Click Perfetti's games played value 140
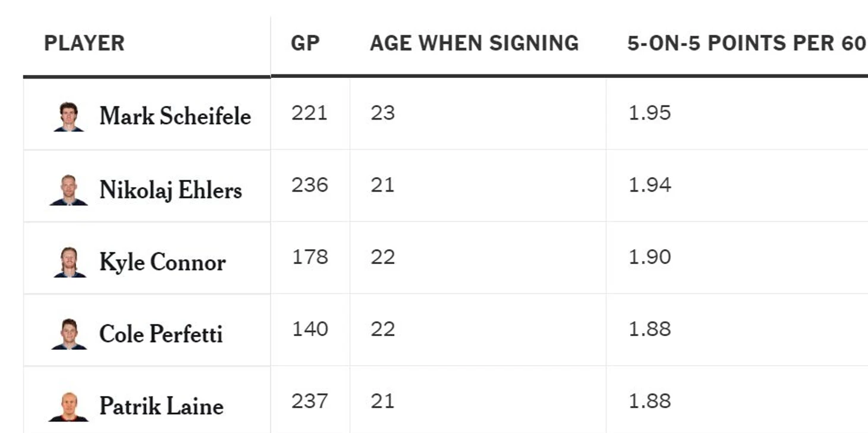Screen dimensions: 868x433 pyautogui.click(x=310, y=329)
